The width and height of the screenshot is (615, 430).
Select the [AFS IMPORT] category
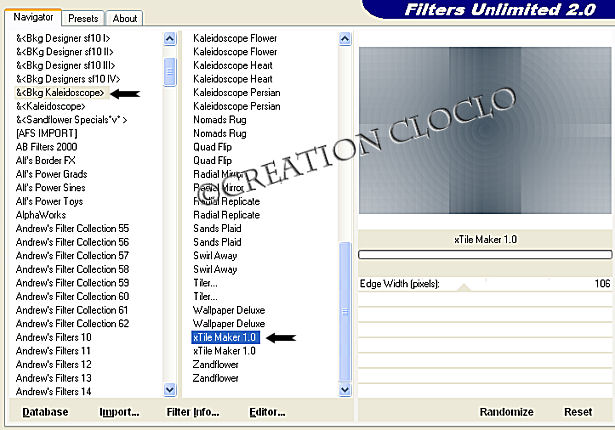47,133
